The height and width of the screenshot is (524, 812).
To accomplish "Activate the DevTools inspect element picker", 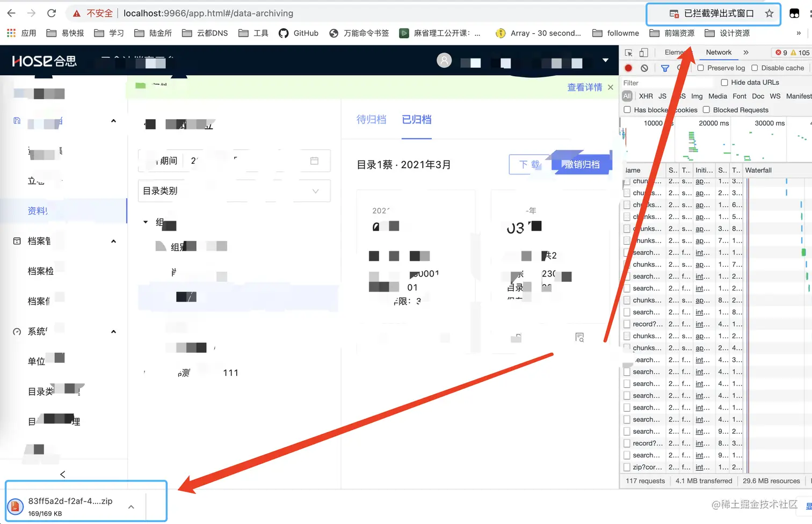I will point(628,53).
